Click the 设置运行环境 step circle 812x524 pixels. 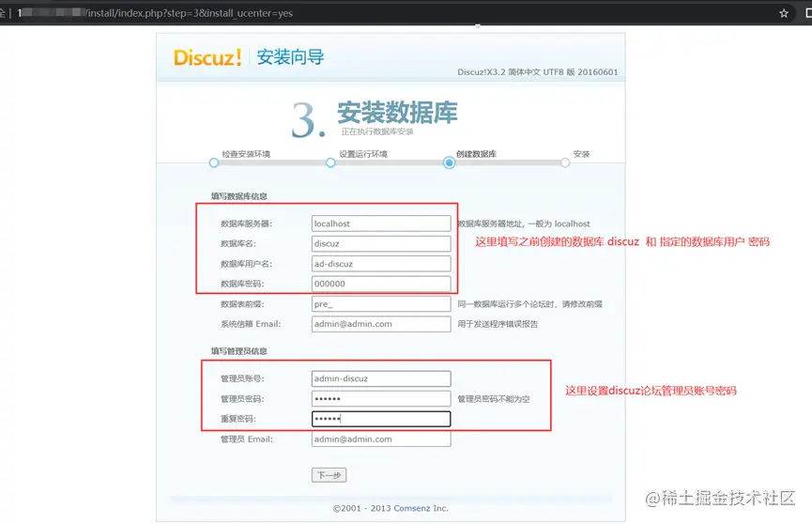tap(330, 162)
